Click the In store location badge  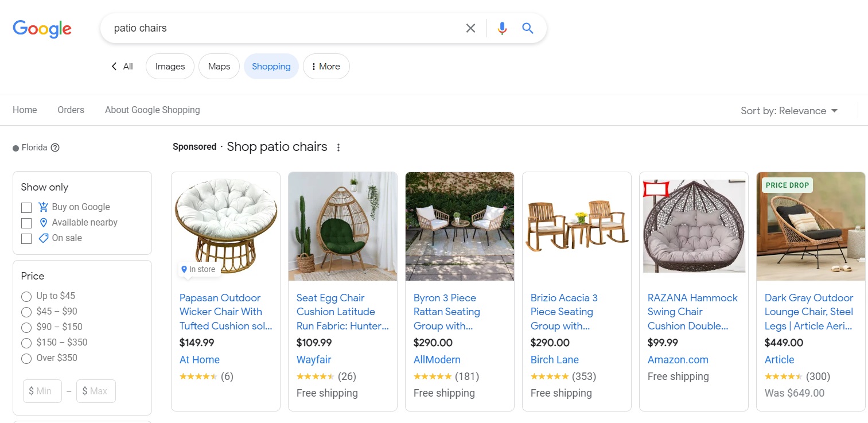coord(198,269)
